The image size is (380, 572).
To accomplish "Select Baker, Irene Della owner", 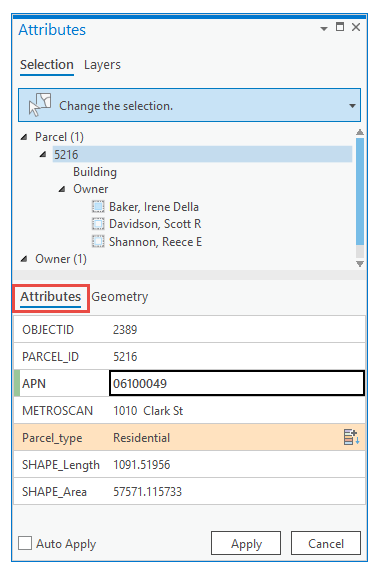I will [154, 207].
